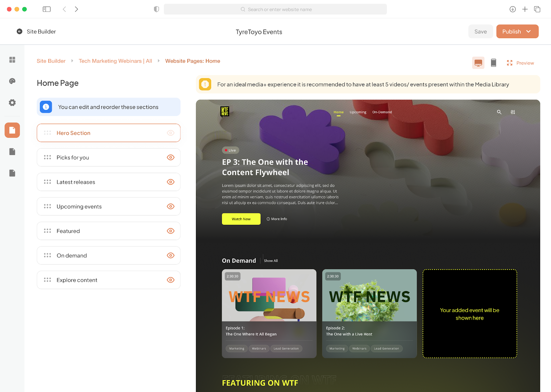Click the second document icon in sidebar
551x392 pixels.
click(12, 152)
